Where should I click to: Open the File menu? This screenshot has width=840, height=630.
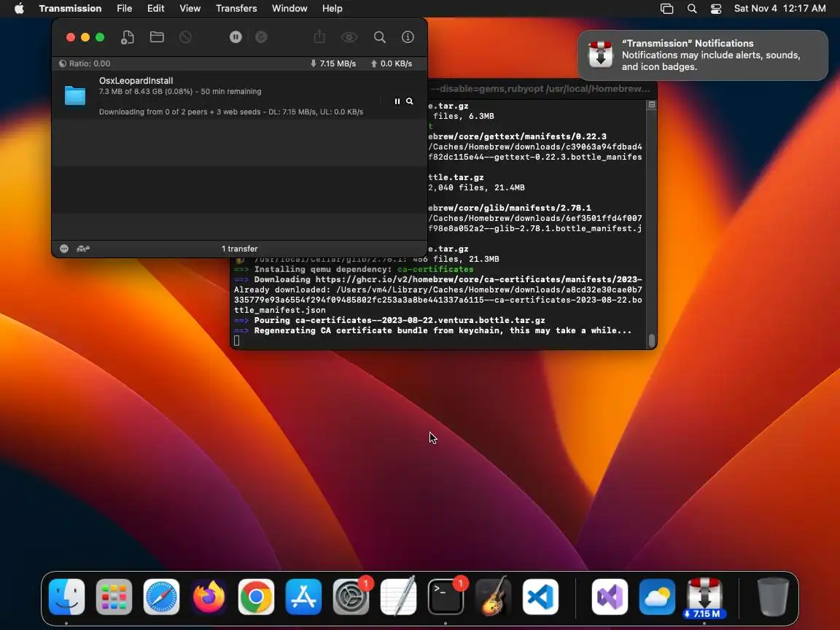(x=124, y=9)
